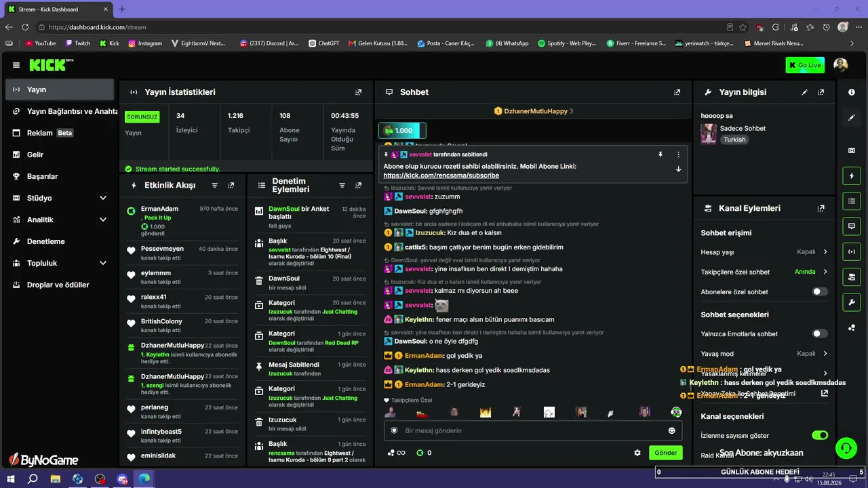Open Takipçilere özel sohbet setting chevron
The image size is (868, 488).
pyautogui.click(x=825, y=272)
